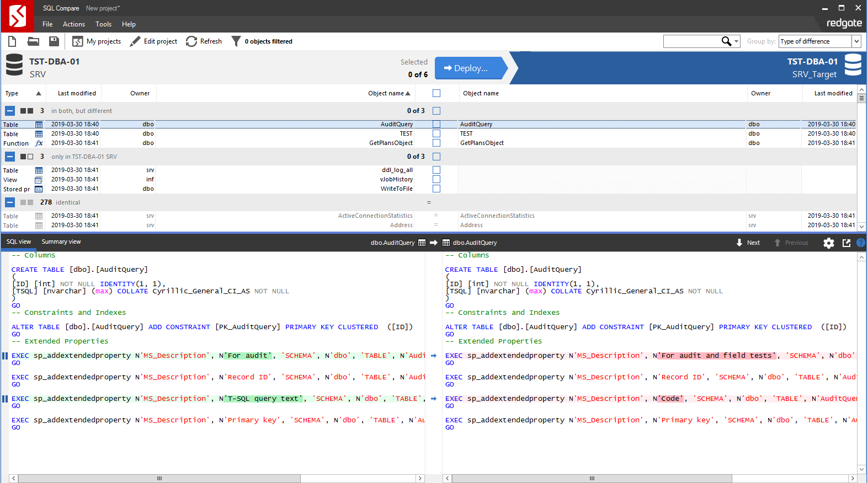The height and width of the screenshot is (483, 868).
Task: Collapse the 'in both, but different' group
Action: [x=10, y=111]
